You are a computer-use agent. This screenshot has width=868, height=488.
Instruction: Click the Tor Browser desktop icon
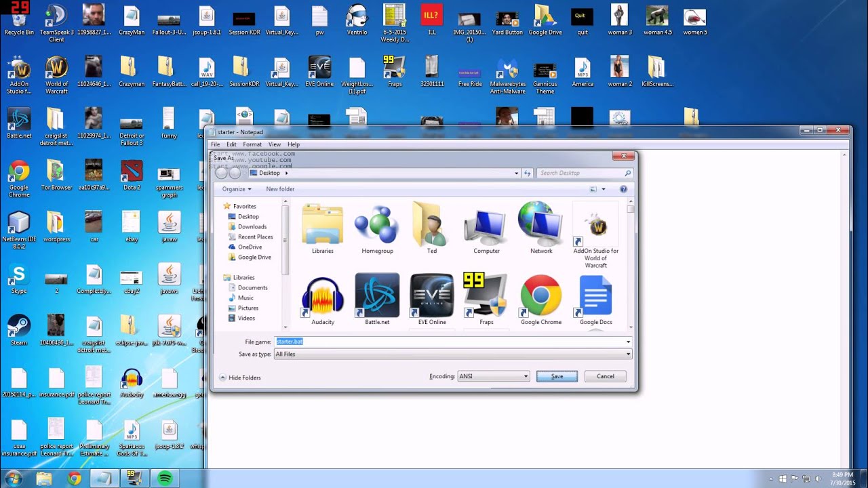57,175
